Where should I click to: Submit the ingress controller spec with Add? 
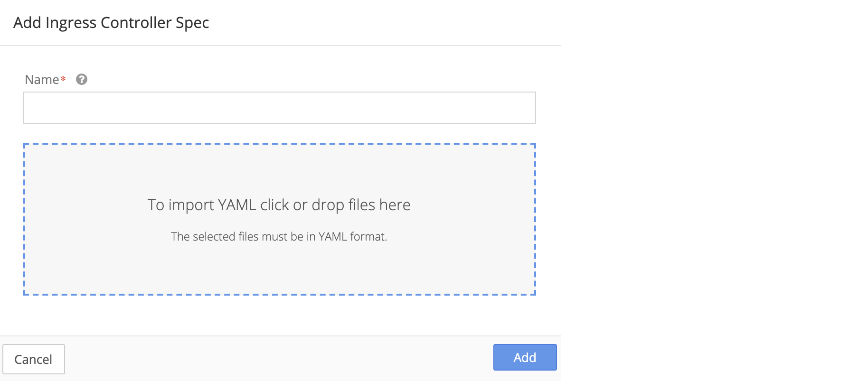[525, 357]
